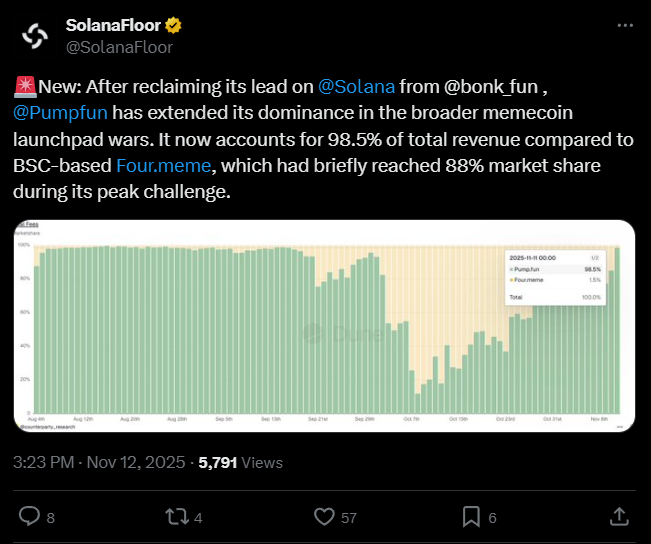Click the 3:23 PM Nov 12 timestamp
The image size is (651, 544).
[102, 463]
